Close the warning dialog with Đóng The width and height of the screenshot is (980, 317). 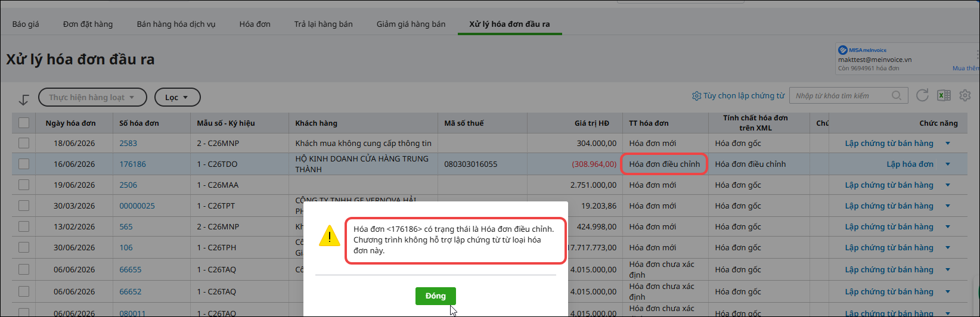click(436, 296)
